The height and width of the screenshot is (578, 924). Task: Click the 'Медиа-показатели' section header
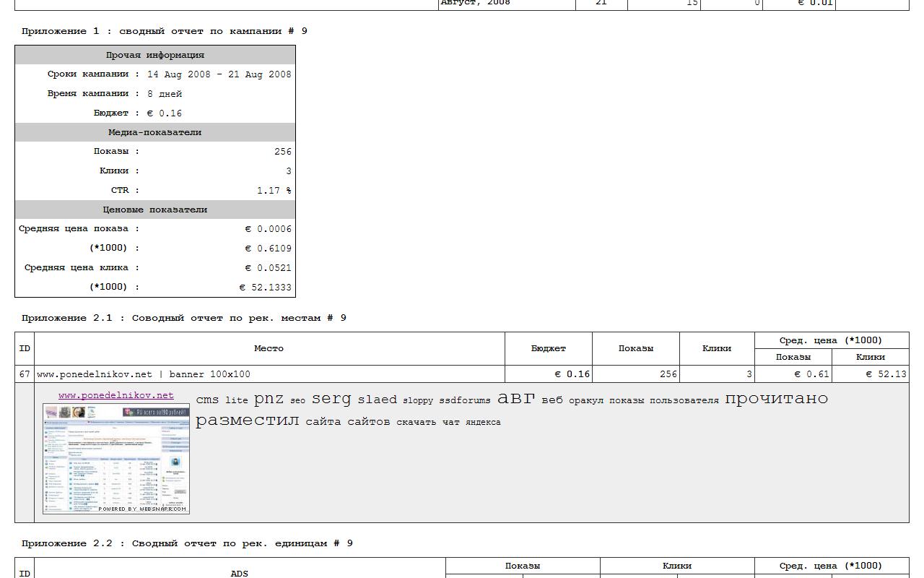click(x=154, y=132)
